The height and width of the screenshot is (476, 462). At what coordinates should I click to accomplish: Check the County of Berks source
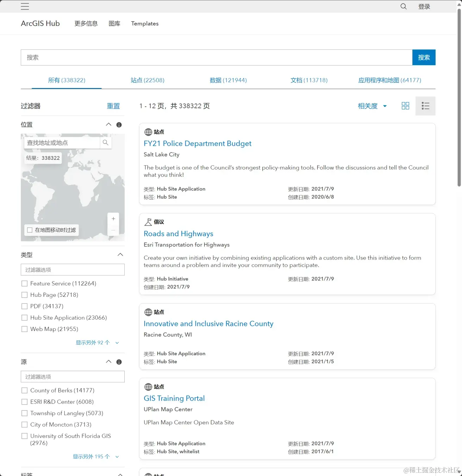tap(24, 390)
